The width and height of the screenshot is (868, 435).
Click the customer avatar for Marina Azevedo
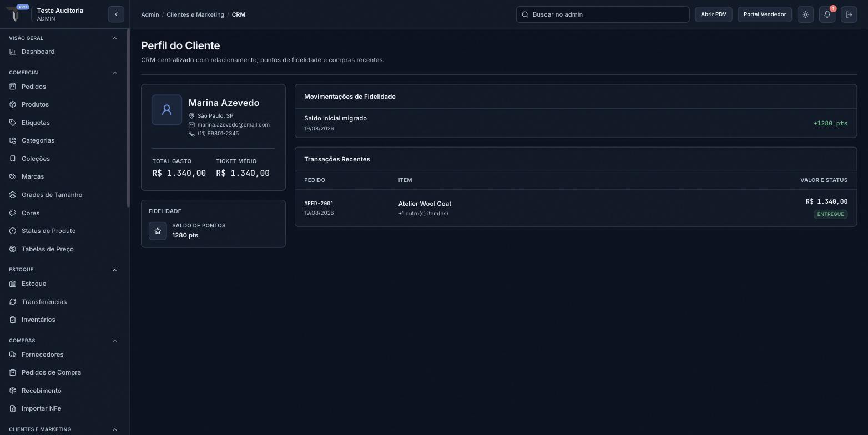(166, 110)
